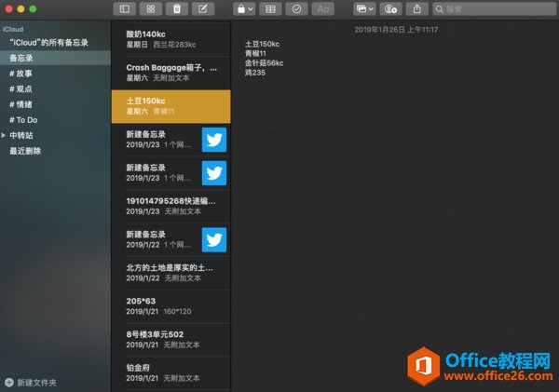
Task: Open the 酸奶140kc note
Action: tap(171, 39)
